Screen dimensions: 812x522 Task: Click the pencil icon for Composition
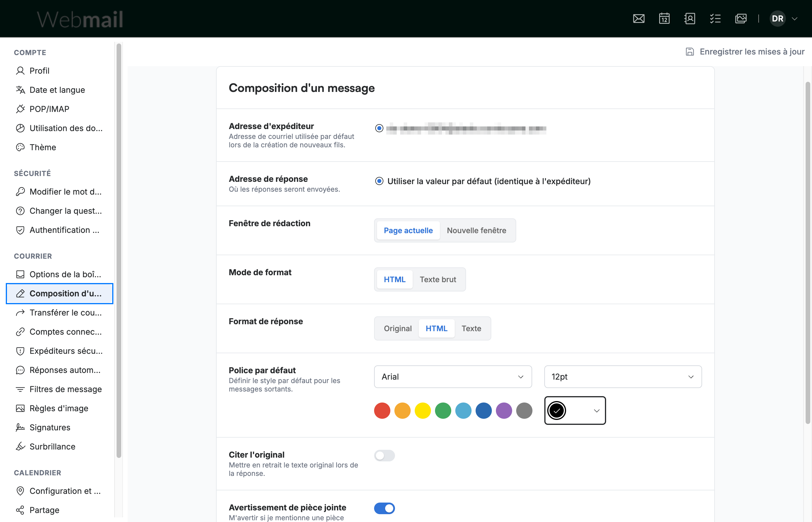pyautogui.click(x=20, y=293)
